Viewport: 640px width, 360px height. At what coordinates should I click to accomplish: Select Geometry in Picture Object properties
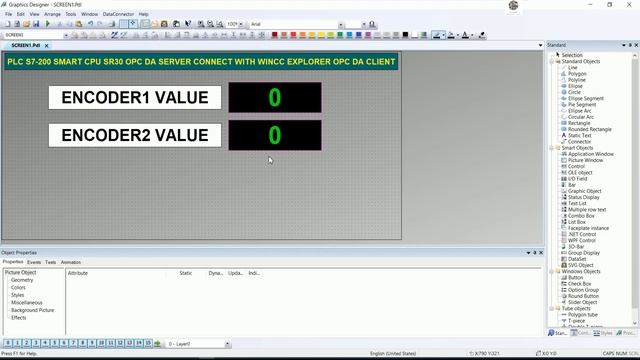(22, 280)
